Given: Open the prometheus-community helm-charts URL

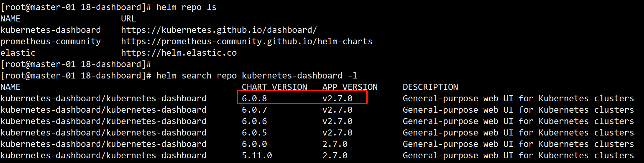Looking at the screenshot, I should [247, 42].
